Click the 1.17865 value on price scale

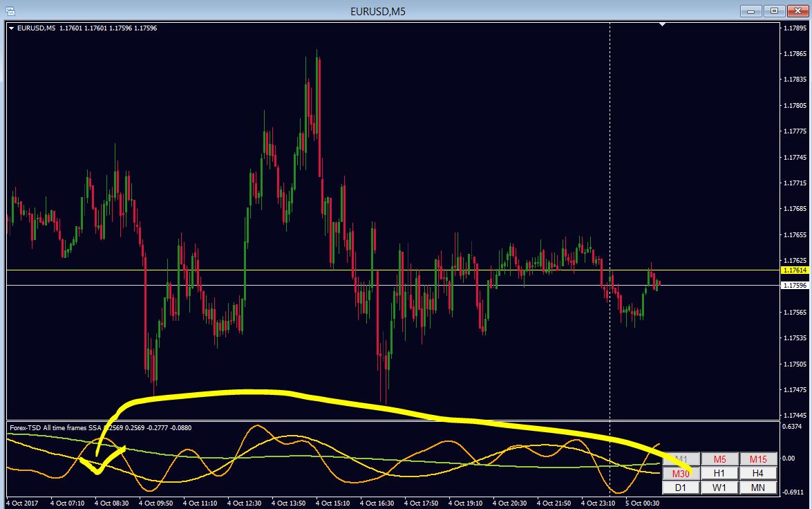pyautogui.click(x=795, y=54)
